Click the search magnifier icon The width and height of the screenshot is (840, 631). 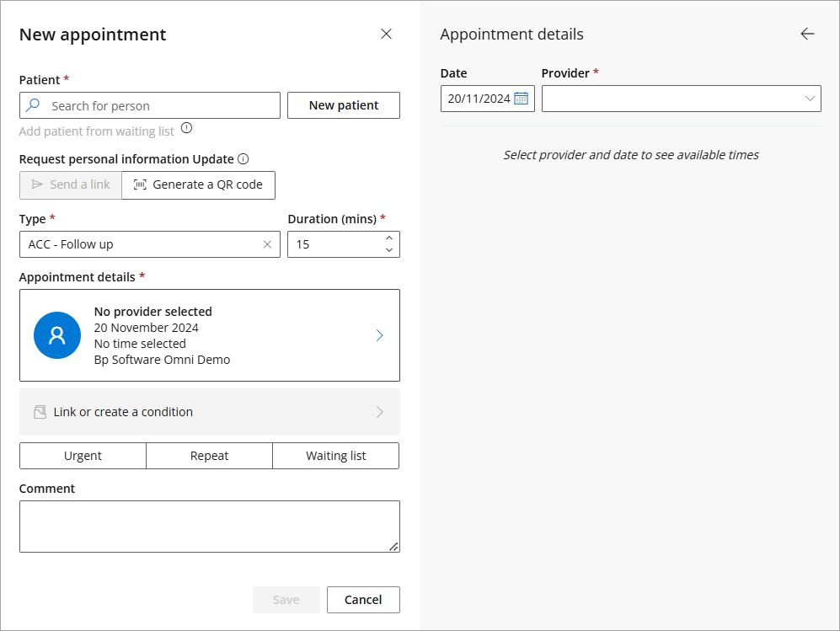[33, 105]
